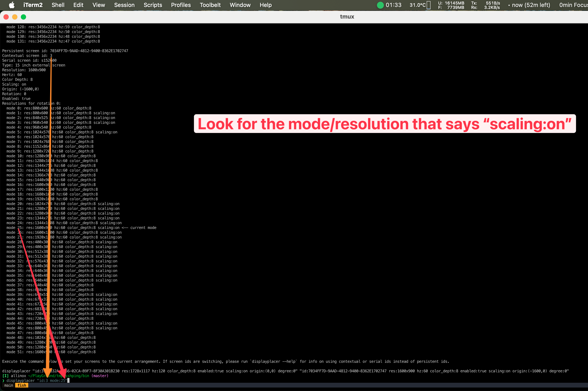Click the Focus timer menu bar item
Image resolution: width=588 pixels, height=391 pixels.
tap(573, 5)
